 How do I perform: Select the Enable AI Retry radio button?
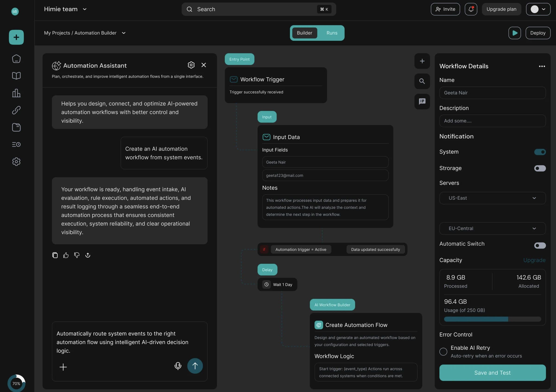click(x=443, y=351)
